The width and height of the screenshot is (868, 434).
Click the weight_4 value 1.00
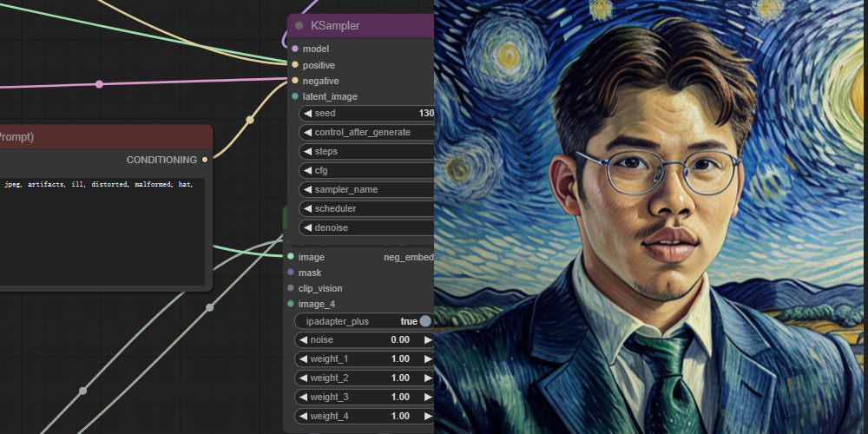(400, 417)
